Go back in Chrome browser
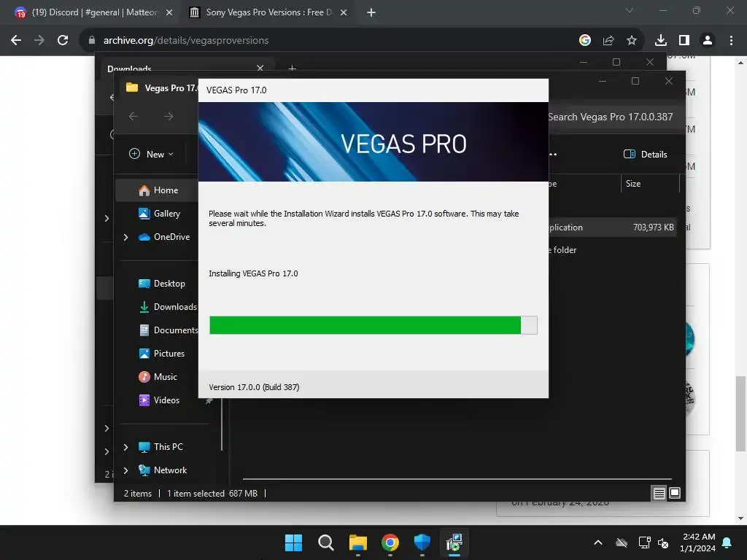This screenshot has height=560, width=747. pos(16,41)
